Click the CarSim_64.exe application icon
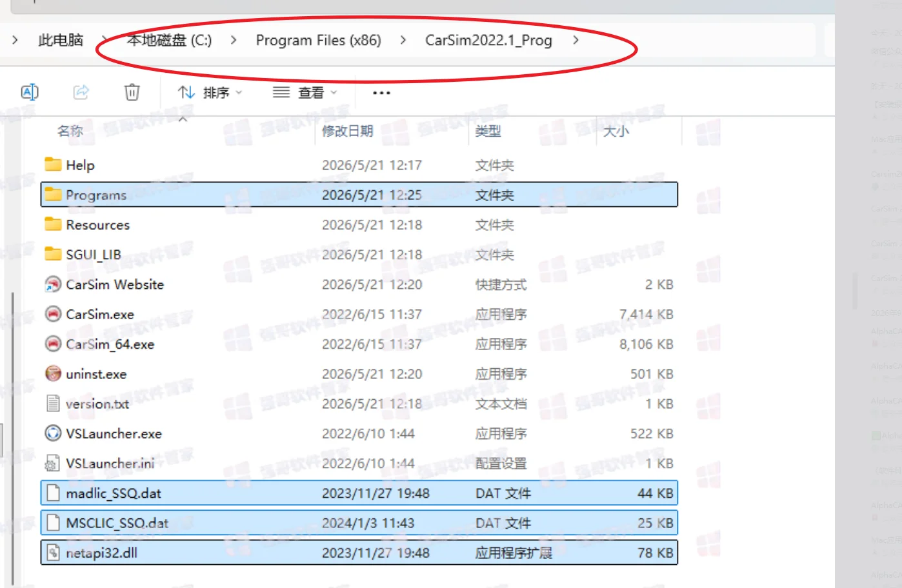Image resolution: width=902 pixels, height=588 pixels. click(x=53, y=343)
